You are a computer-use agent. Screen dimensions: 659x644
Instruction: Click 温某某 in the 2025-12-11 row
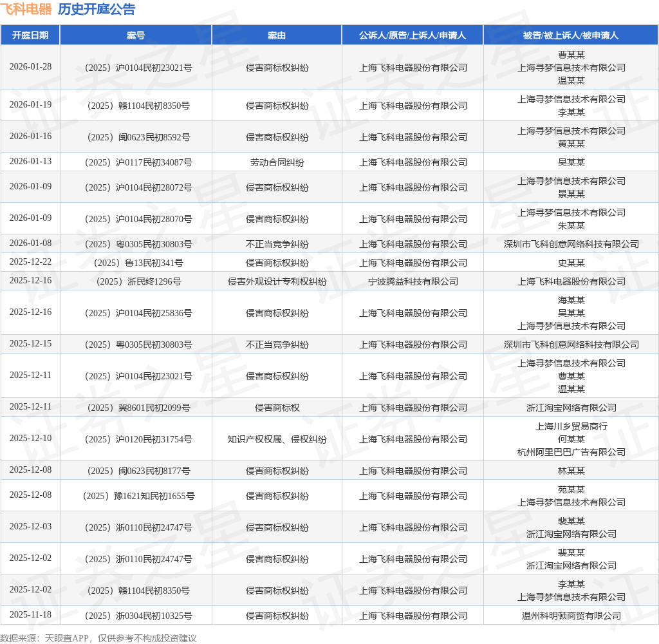point(571,389)
